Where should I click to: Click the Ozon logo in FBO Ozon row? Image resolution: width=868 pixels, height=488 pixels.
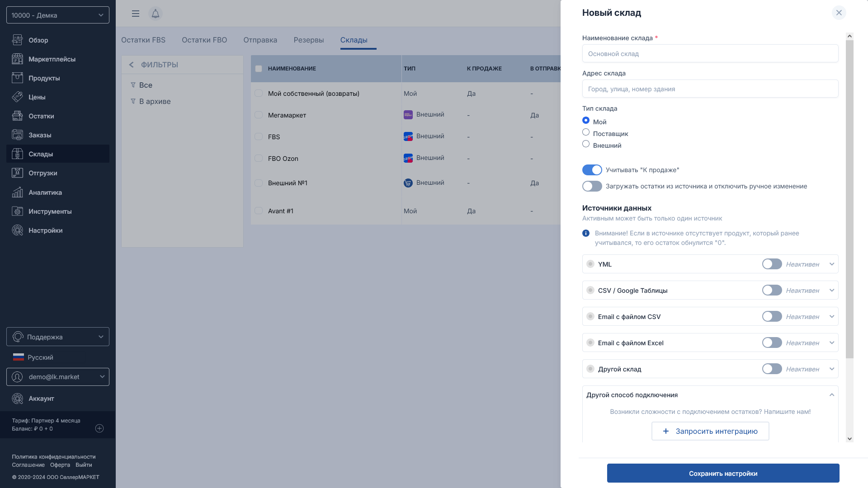(408, 158)
